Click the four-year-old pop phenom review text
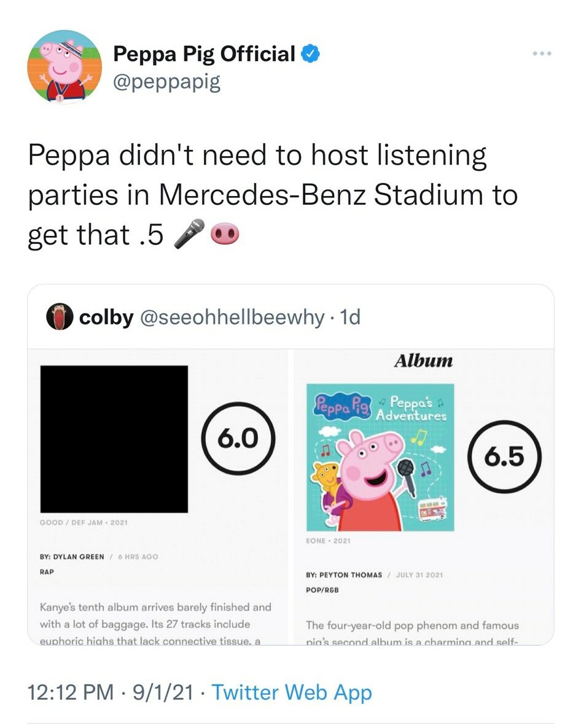 pos(413,633)
